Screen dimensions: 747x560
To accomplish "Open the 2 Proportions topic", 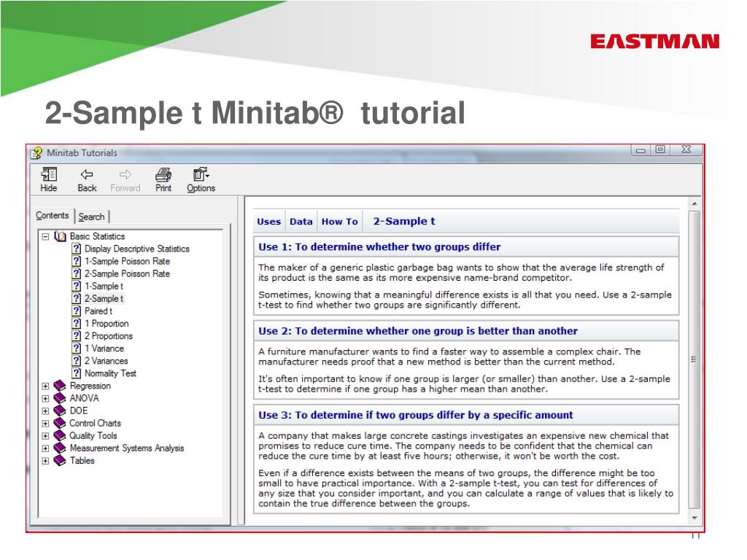I will click(x=109, y=335).
